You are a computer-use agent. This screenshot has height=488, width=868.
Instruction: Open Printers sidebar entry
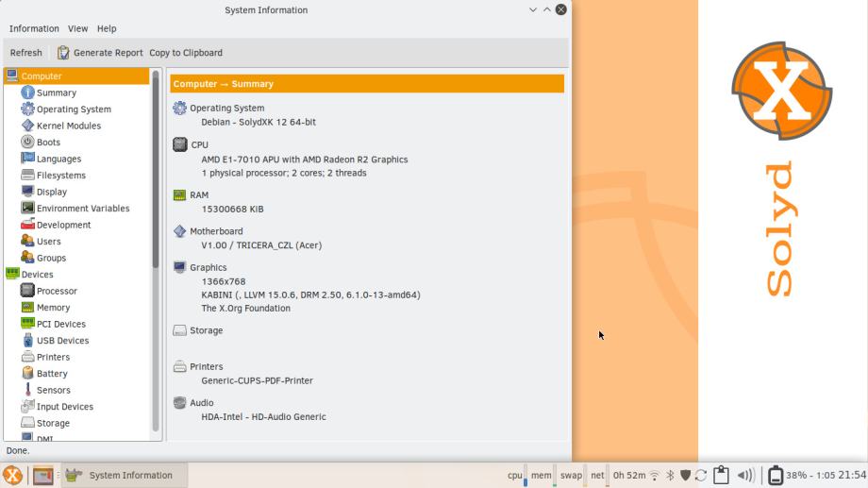(45, 358)
